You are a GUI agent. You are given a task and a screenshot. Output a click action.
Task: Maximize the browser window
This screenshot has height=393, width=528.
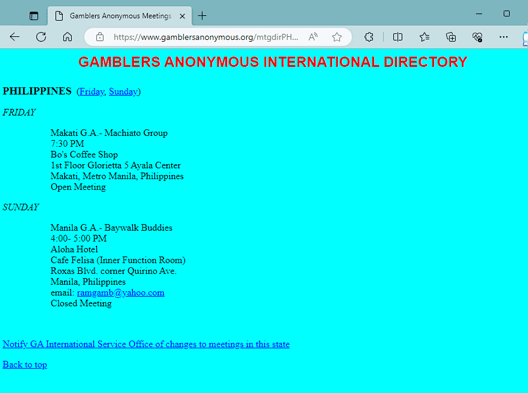506,14
